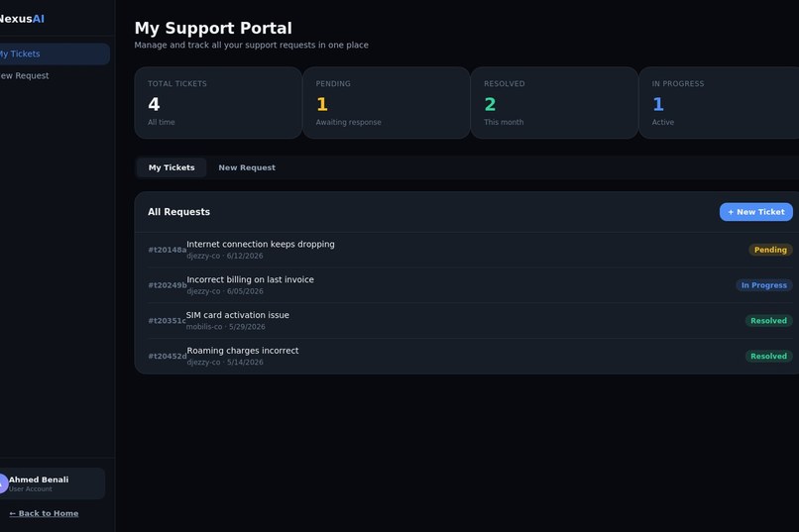
Task: Click the All Requests heading
Action: pyautogui.click(x=178, y=212)
